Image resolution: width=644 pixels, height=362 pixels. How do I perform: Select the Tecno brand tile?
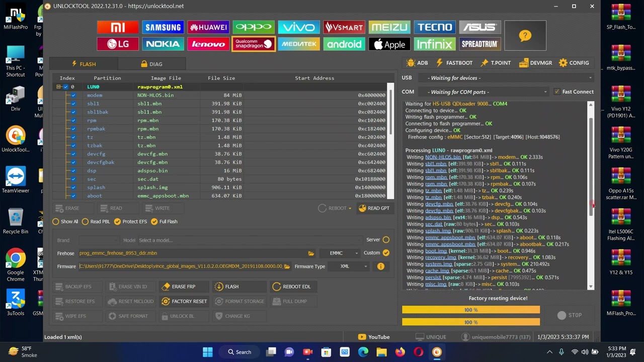(435, 27)
